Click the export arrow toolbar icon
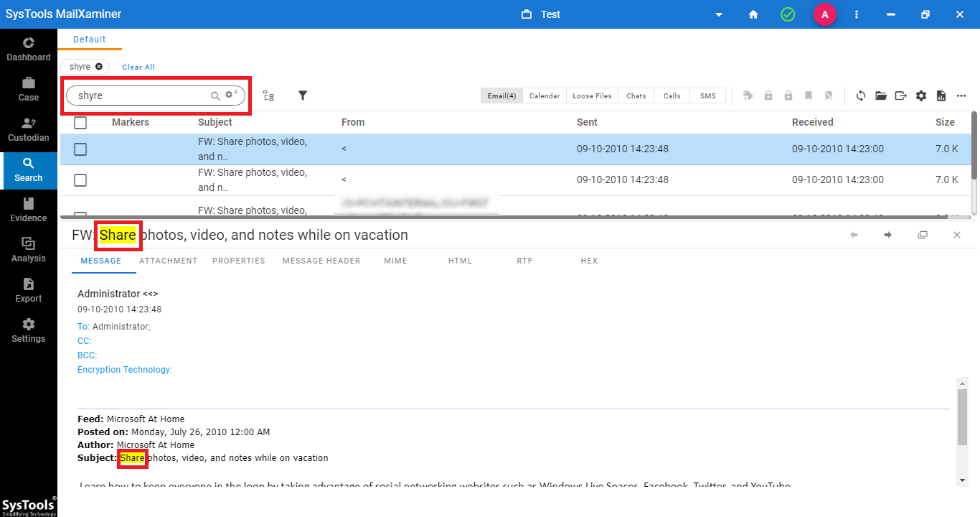Image resolution: width=980 pixels, height=517 pixels. [901, 96]
